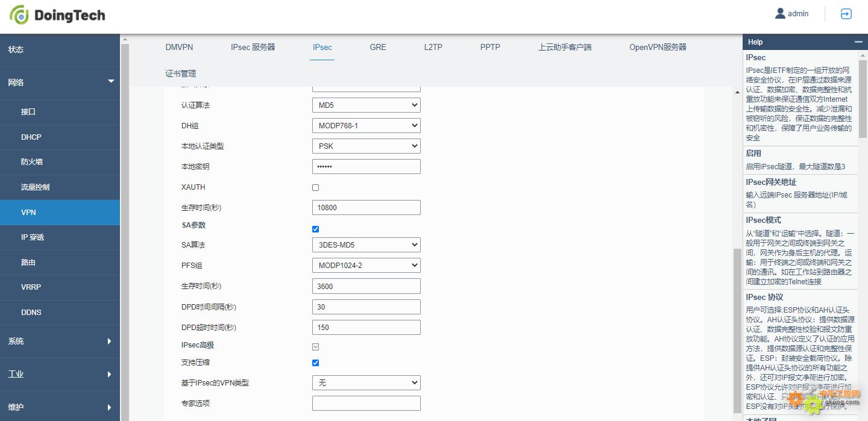The height and width of the screenshot is (421, 868).
Task: Open the 上云助手客户端 tab
Action: tap(565, 47)
